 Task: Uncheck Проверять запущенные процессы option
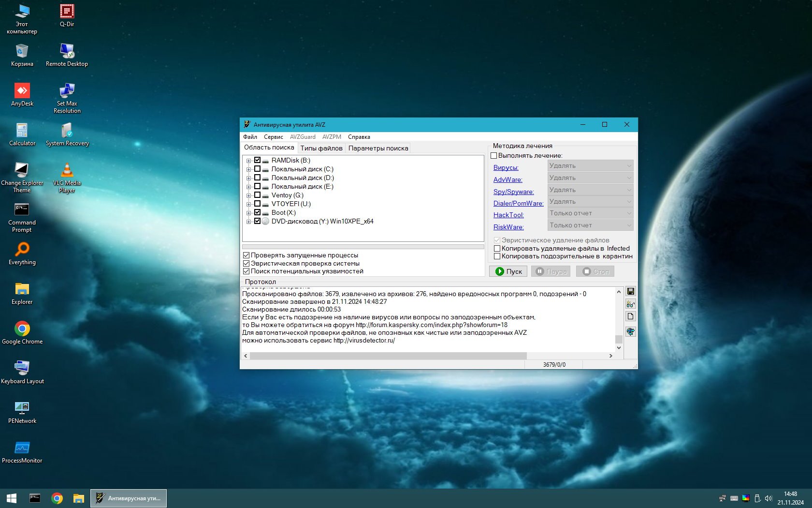[x=246, y=255]
